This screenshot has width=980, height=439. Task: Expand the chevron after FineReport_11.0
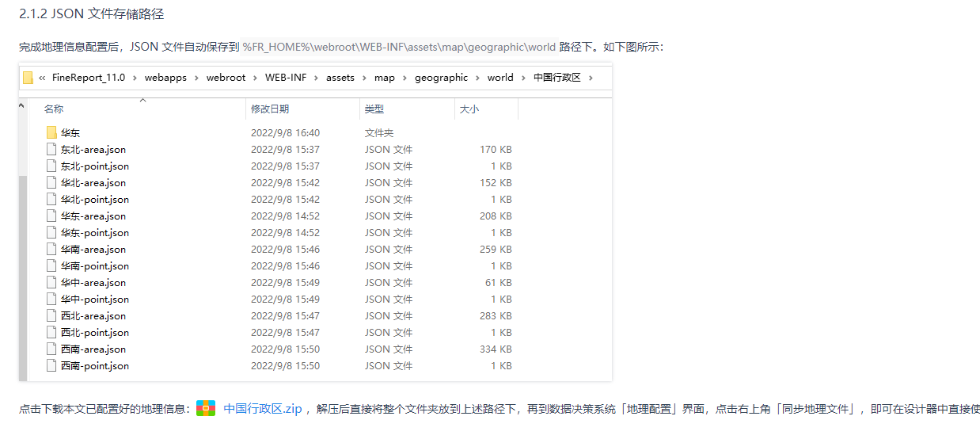coord(135,78)
